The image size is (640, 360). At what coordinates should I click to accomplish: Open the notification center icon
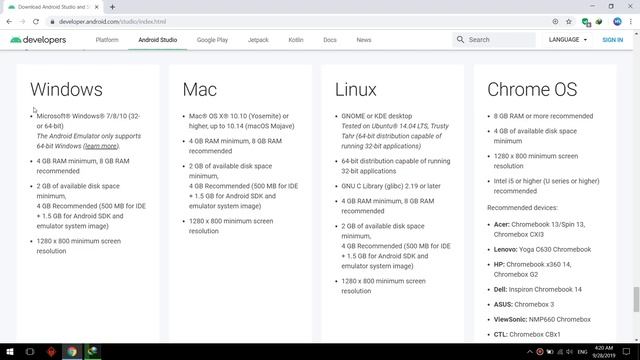pos(627,351)
